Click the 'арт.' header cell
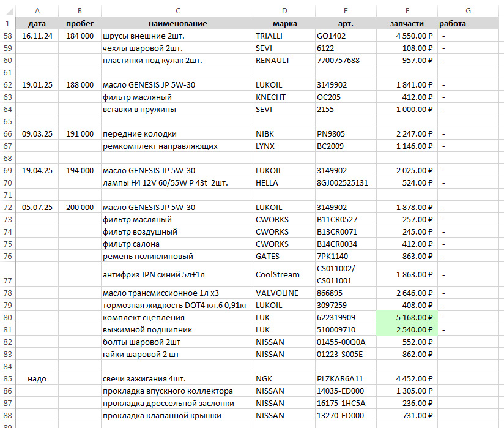 [346, 23]
